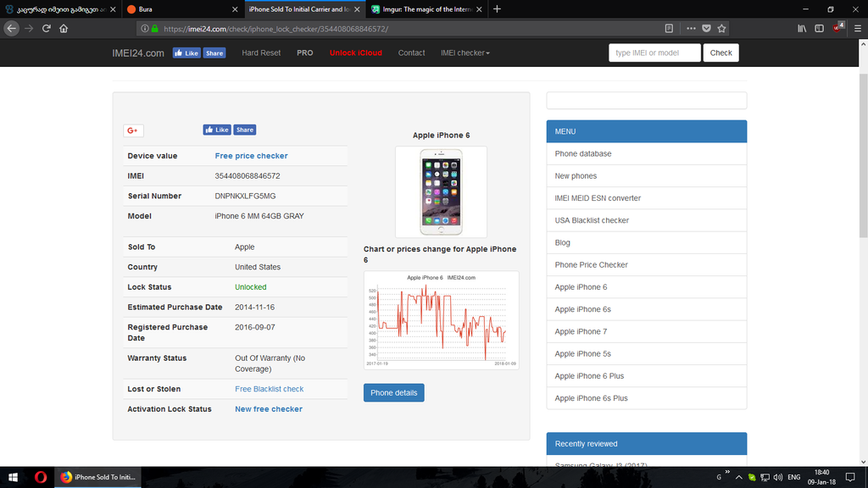
Task: Open Contact in the navbar
Action: [411, 53]
